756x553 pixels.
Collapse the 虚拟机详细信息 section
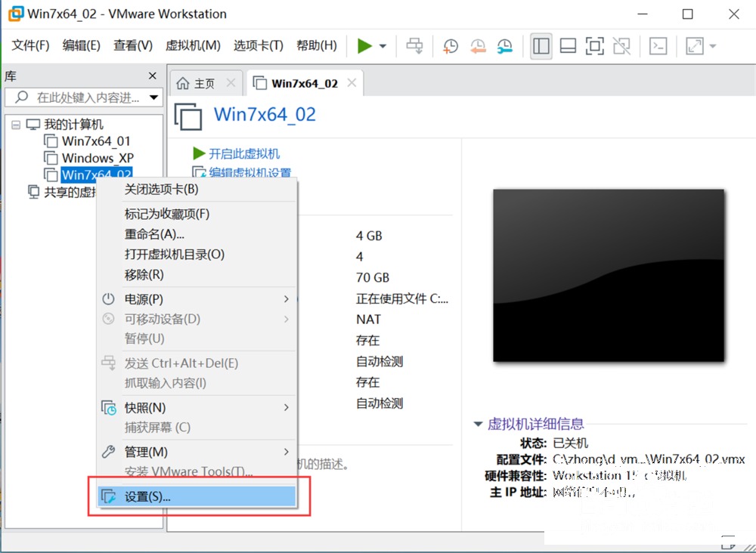click(478, 424)
